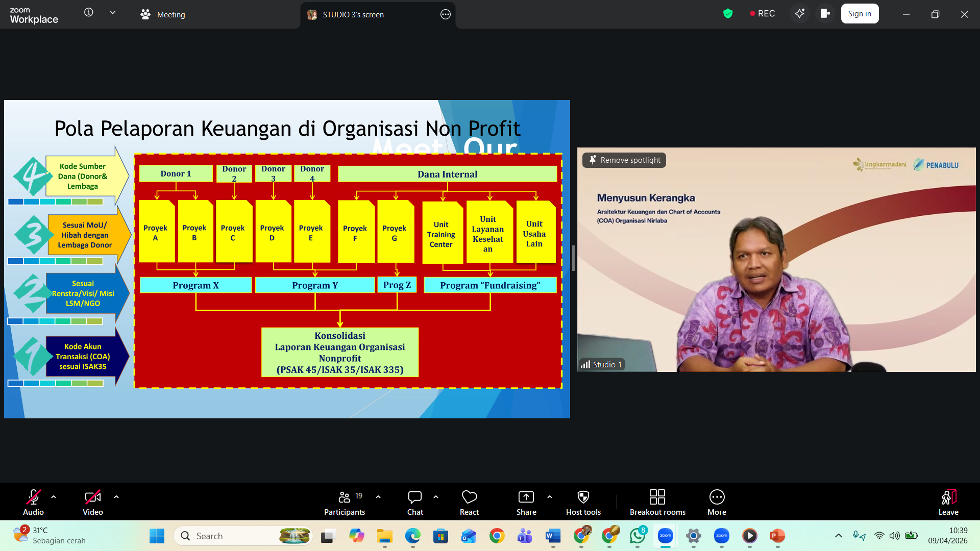
Task: Click the Sign in button
Action: pyautogui.click(x=860, y=14)
